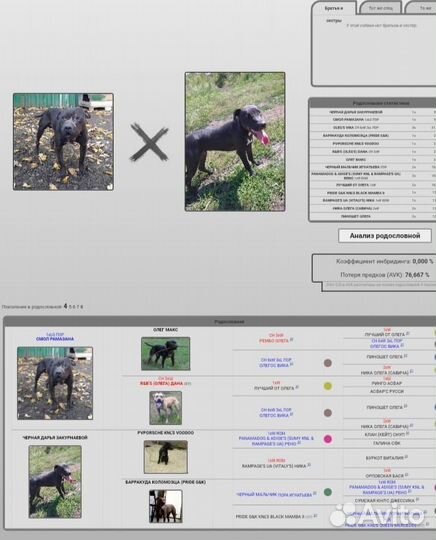
Task: Open the БАРРАКУДА КОЛОМОЭЦА dog thumbnail
Action: [x=166, y=506]
